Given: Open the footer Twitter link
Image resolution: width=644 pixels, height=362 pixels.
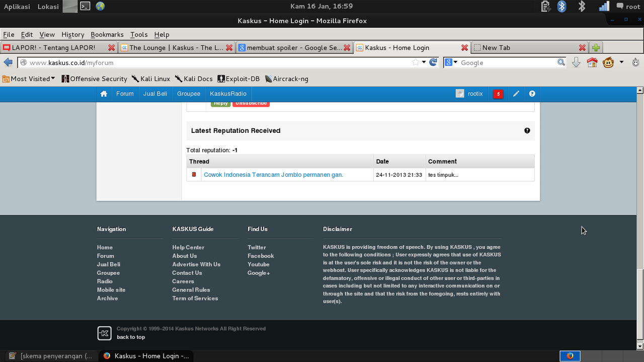Looking at the screenshot, I should pyautogui.click(x=257, y=247).
